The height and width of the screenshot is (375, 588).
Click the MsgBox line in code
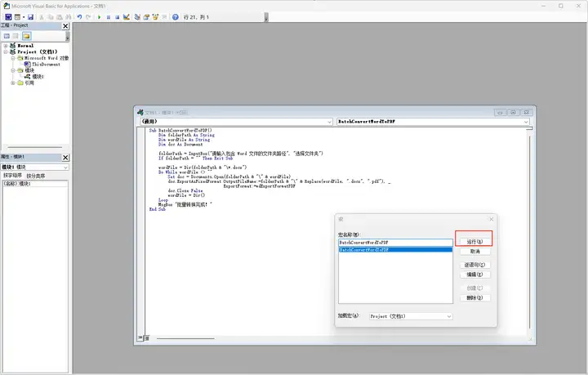[x=185, y=205]
